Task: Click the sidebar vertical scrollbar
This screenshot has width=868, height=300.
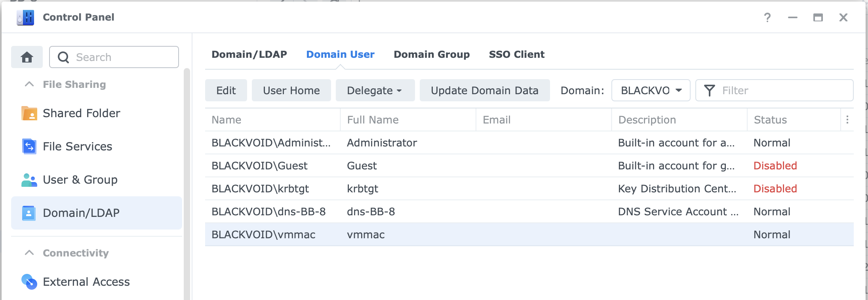Action: click(187, 184)
